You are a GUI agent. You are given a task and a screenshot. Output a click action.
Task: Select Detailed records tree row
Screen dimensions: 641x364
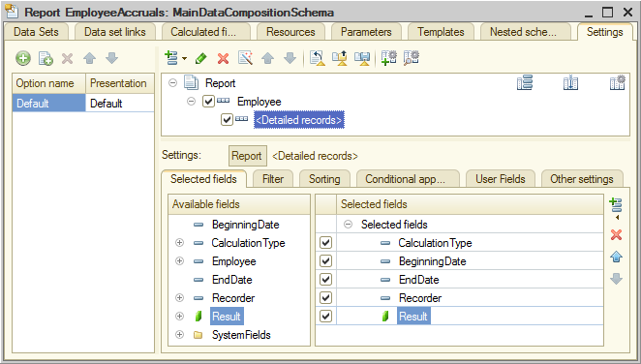(x=299, y=120)
